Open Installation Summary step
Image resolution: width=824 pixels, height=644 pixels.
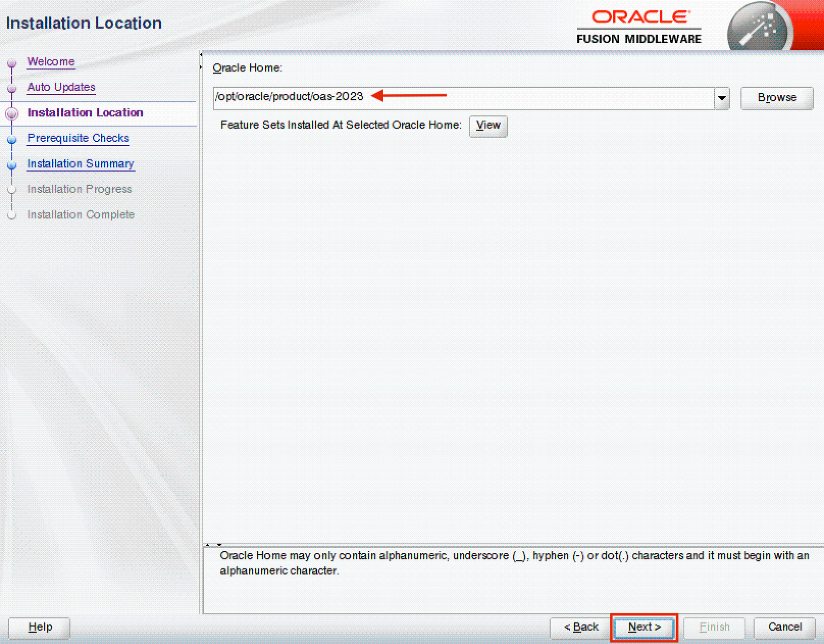(x=81, y=164)
